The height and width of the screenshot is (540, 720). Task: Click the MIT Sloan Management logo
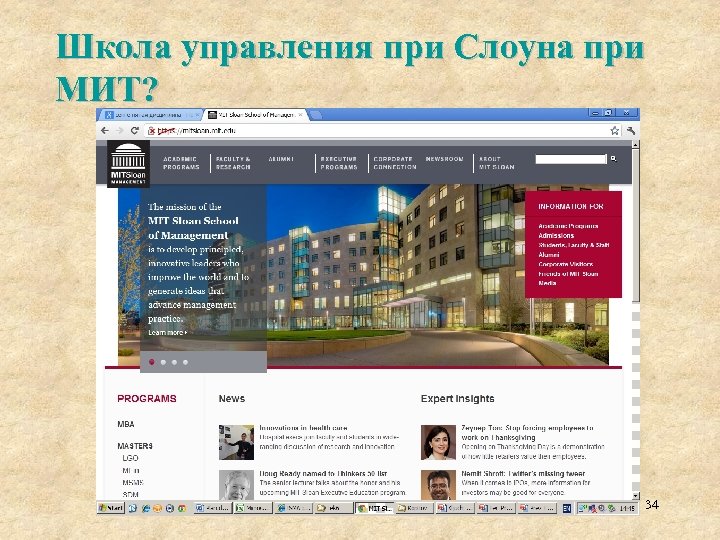(128, 164)
